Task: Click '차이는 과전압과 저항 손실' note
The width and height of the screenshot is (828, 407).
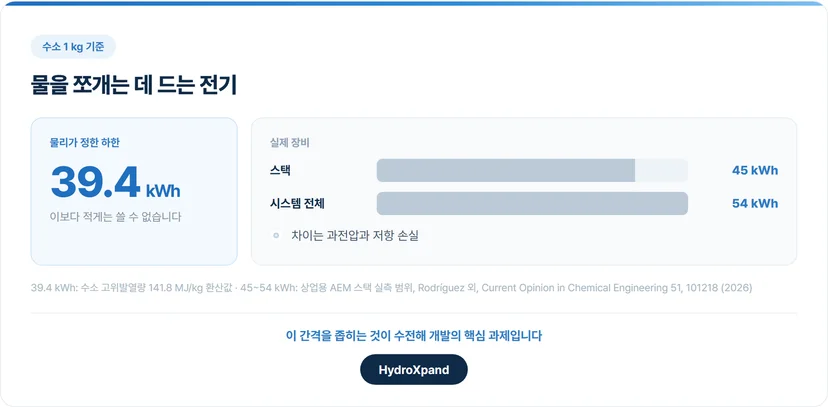Action: click(x=355, y=236)
